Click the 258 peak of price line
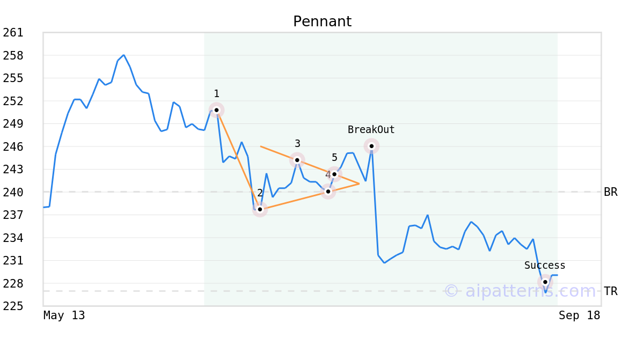 tap(123, 55)
